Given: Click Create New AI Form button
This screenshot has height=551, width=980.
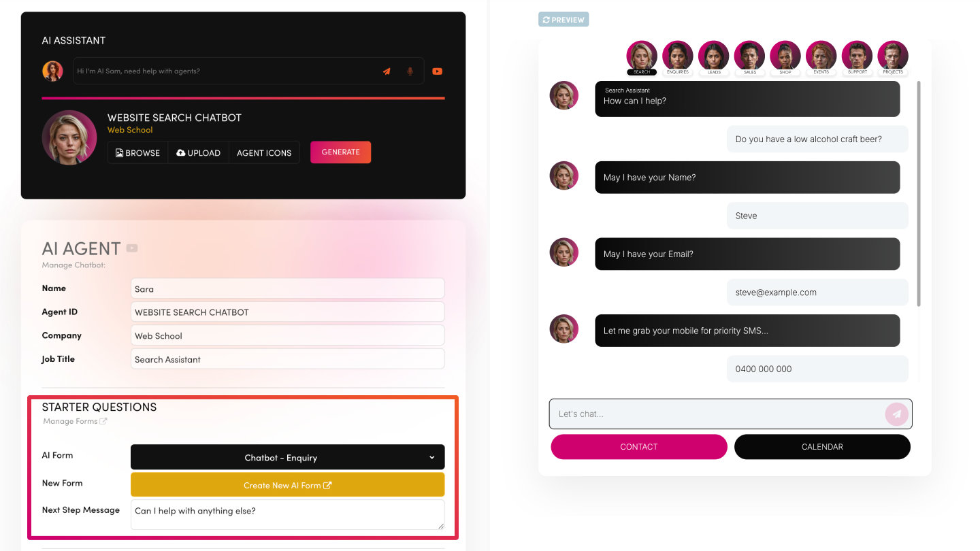Looking at the screenshot, I should (x=287, y=485).
